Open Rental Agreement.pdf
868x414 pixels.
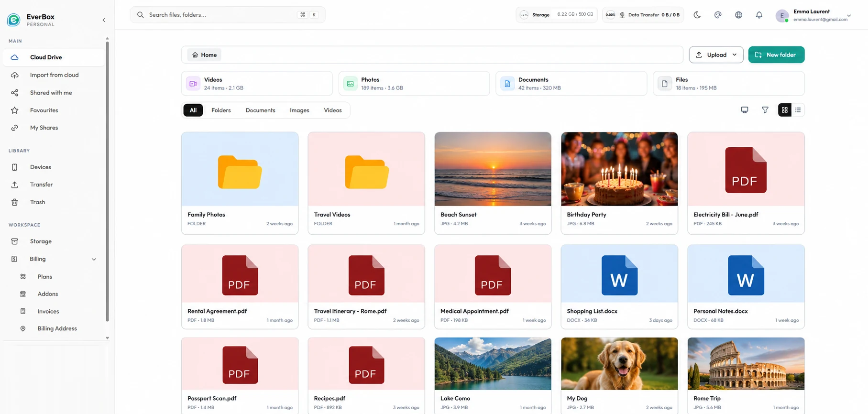point(240,287)
